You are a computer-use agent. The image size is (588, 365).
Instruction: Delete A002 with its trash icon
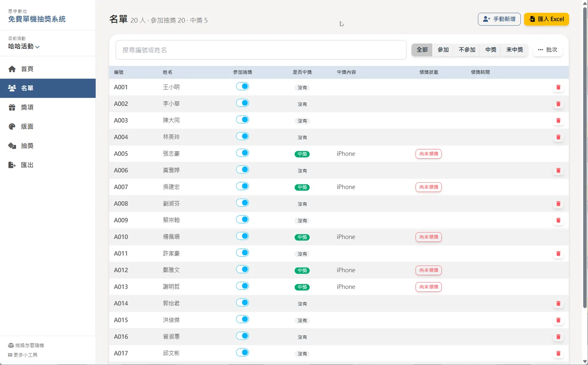[558, 104]
